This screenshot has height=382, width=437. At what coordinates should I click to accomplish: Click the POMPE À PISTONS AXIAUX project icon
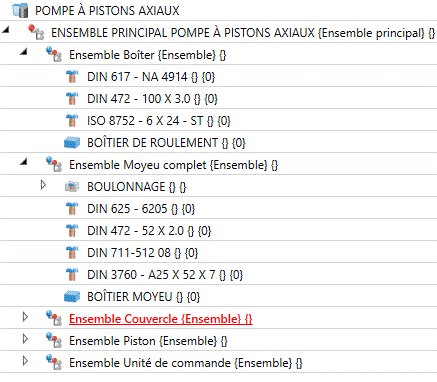[20, 10]
